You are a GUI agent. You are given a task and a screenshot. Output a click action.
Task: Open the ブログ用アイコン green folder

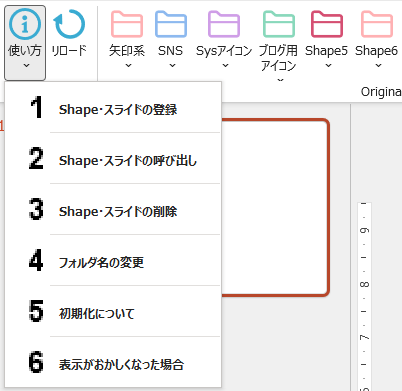point(279,24)
